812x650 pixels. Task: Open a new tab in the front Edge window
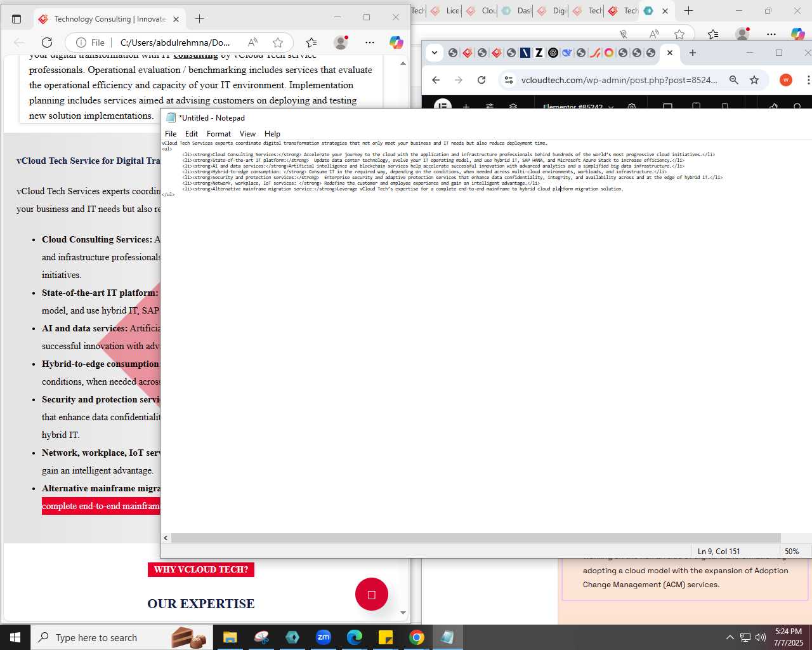coord(199,19)
